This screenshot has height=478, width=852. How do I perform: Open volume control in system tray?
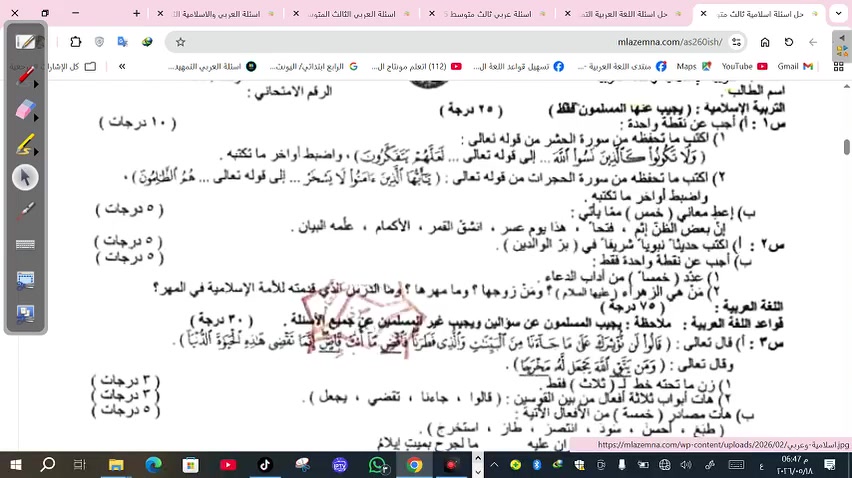point(686,464)
